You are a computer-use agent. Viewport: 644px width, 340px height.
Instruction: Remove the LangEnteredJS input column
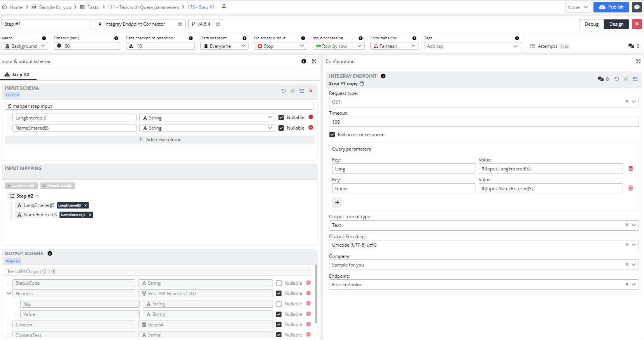[x=311, y=117]
